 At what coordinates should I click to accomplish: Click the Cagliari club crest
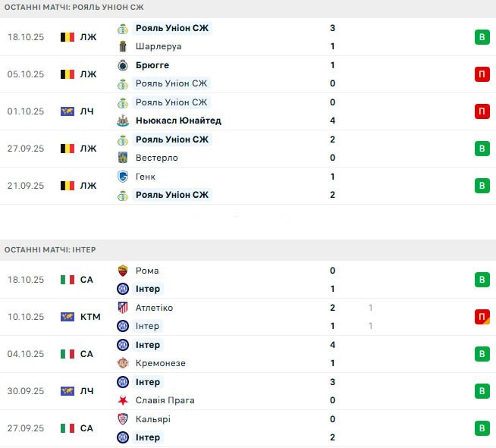[x=123, y=419]
